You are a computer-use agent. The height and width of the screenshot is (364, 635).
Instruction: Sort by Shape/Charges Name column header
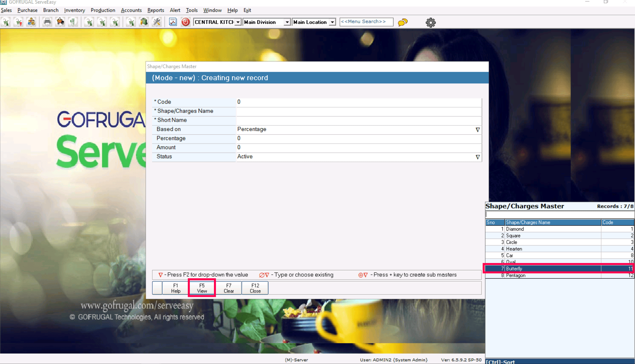coord(553,222)
